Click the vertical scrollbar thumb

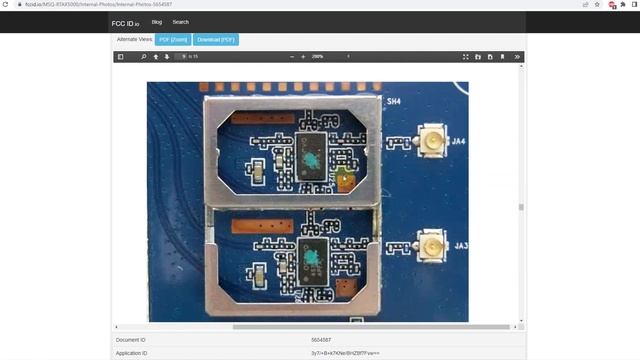521,207
